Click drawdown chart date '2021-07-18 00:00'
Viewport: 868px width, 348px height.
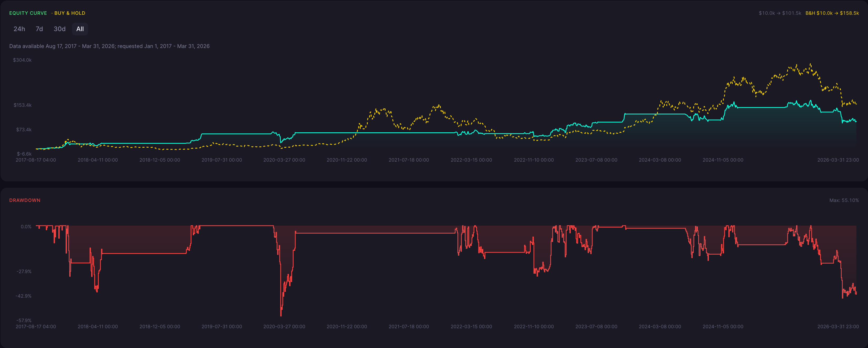(409, 327)
